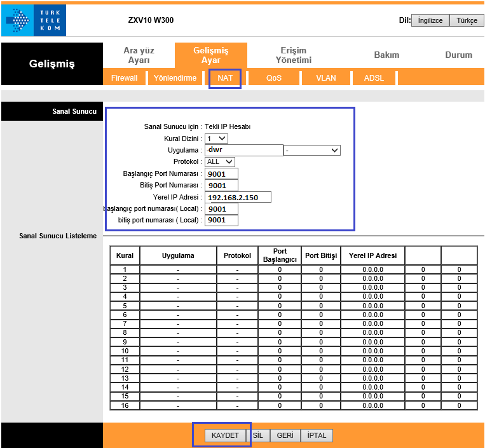485x448 pixels.
Task: Click the Sanal Sunucu Listeleme label
Action: coord(58,236)
